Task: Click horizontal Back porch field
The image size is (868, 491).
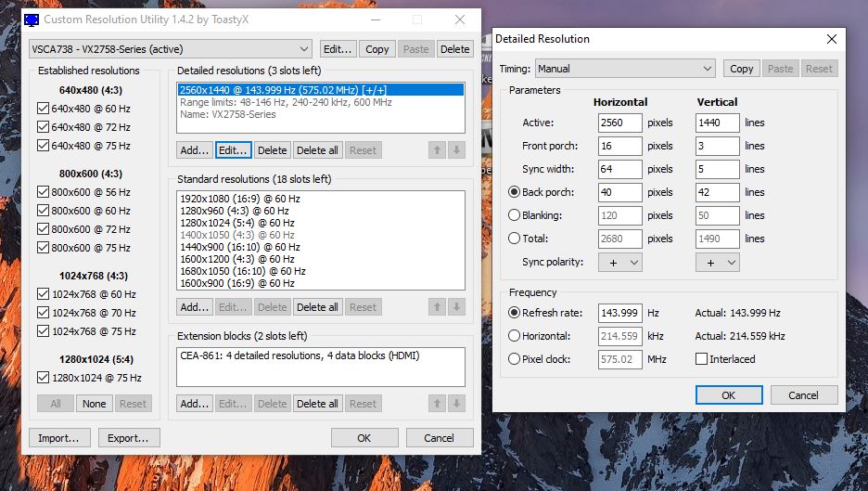Action: pos(620,192)
